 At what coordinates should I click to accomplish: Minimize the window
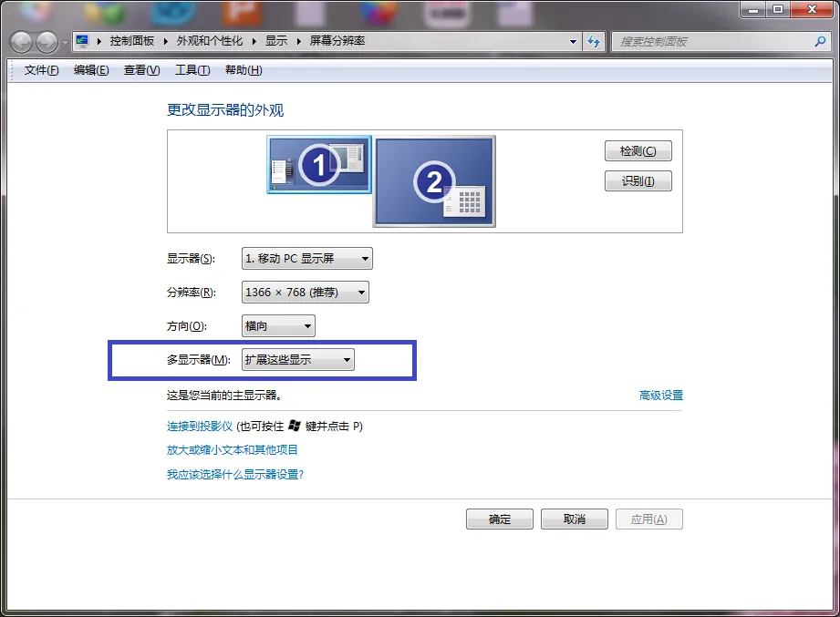click(x=753, y=10)
